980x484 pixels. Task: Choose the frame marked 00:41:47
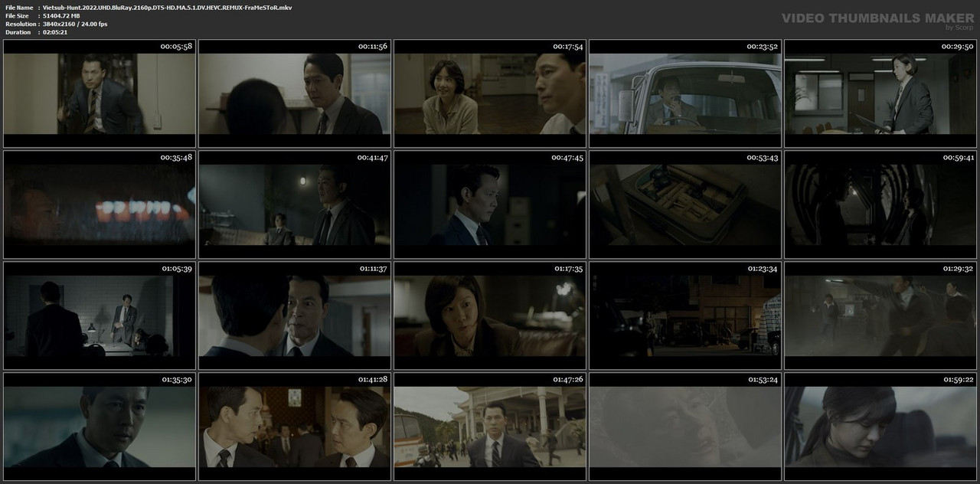(295, 204)
